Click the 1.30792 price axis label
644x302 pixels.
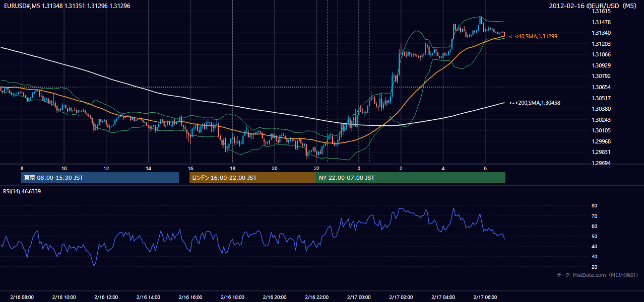pos(602,77)
